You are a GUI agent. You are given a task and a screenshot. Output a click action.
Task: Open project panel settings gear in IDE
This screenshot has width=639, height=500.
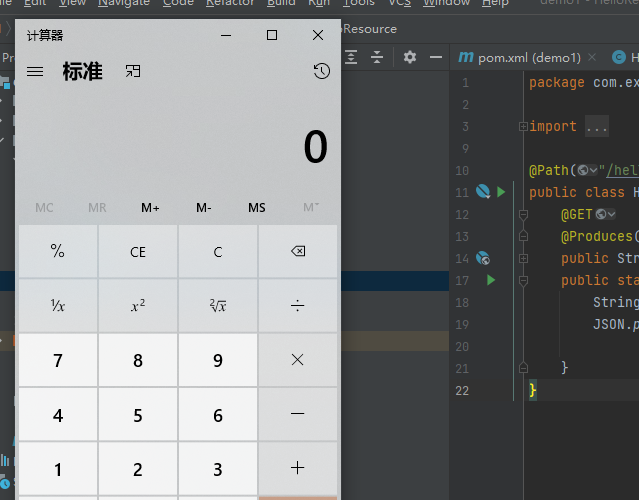coord(410,57)
